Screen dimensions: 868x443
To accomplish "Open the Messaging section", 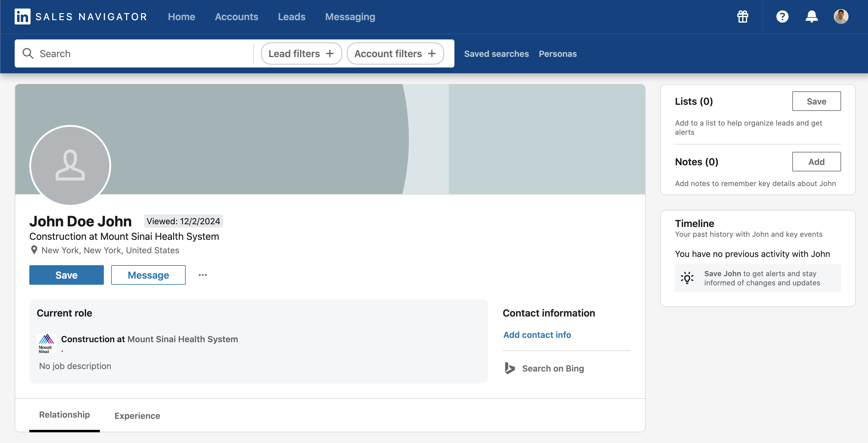I will (x=350, y=16).
